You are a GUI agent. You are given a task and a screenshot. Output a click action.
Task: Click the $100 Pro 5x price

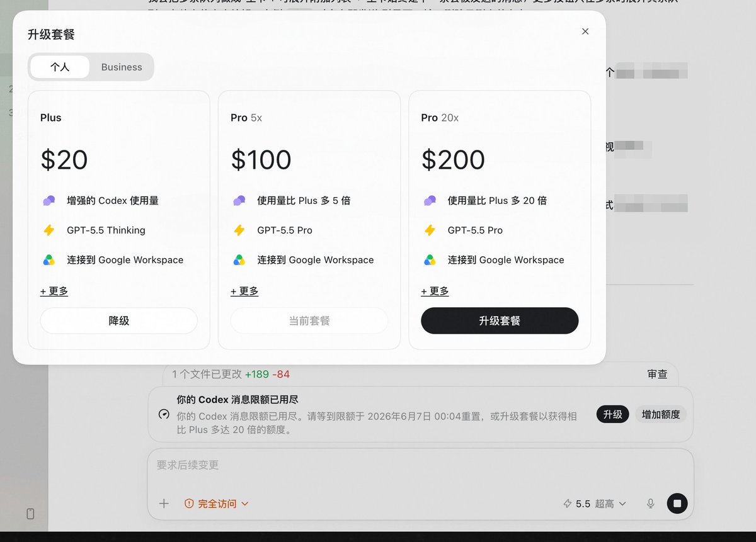261,160
